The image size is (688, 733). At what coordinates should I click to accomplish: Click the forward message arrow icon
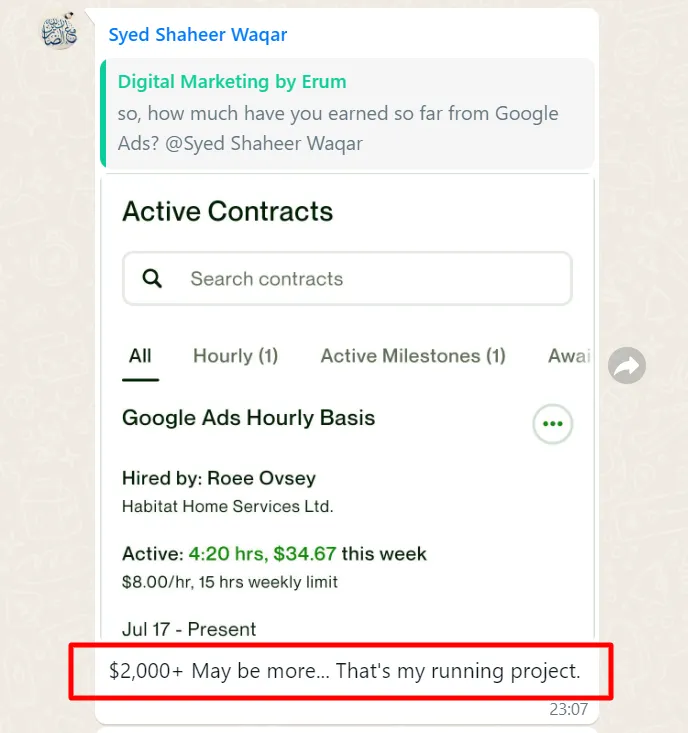click(x=627, y=366)
